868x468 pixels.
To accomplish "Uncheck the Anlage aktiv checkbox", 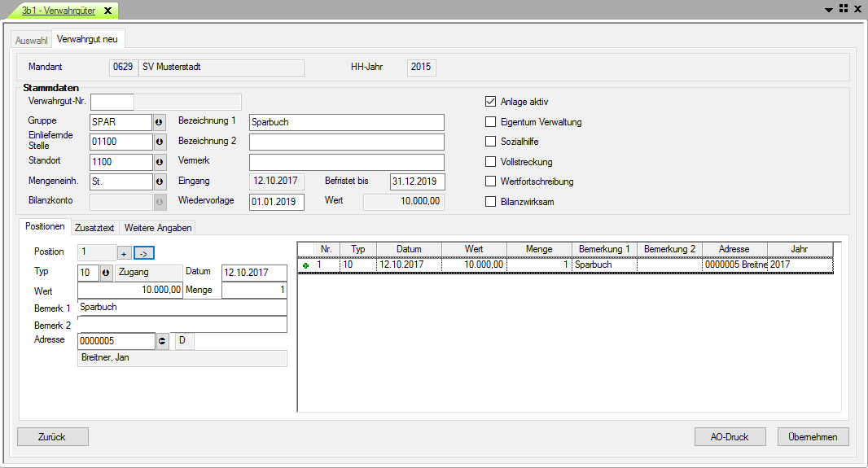I will pyautogui.click(x=490, y=102).
